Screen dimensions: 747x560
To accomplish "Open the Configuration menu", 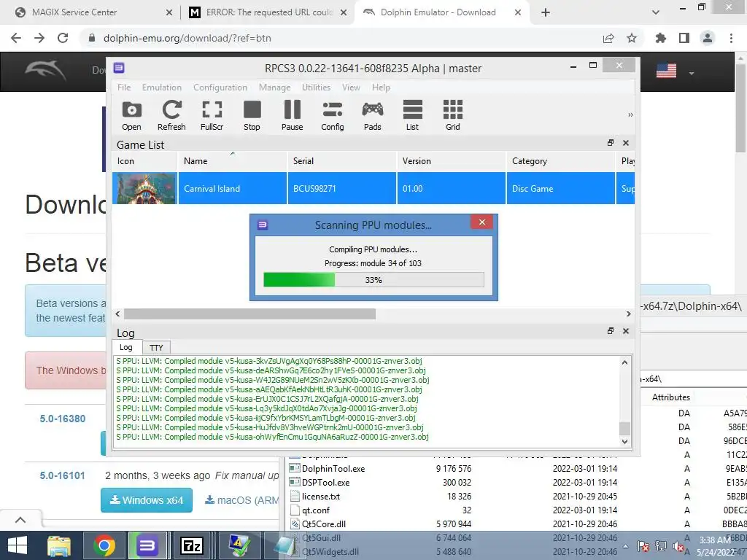I will tap(220, 87).
